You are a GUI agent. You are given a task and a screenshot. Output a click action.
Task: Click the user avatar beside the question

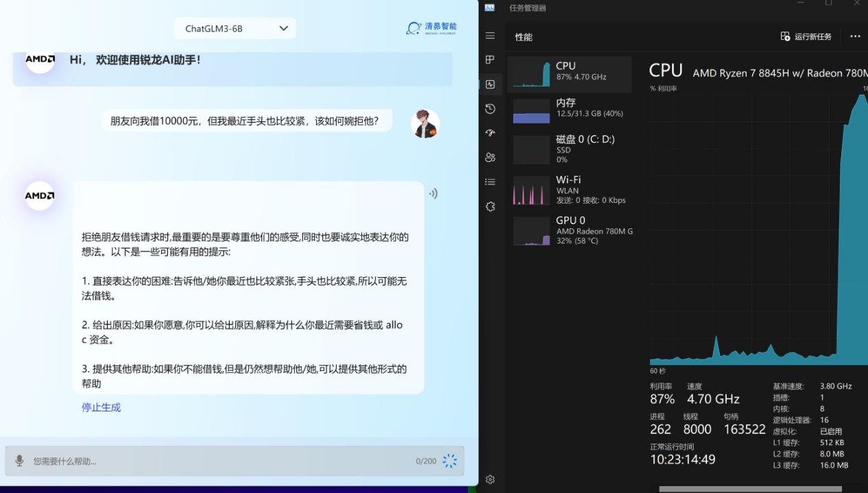click(425, 123)
